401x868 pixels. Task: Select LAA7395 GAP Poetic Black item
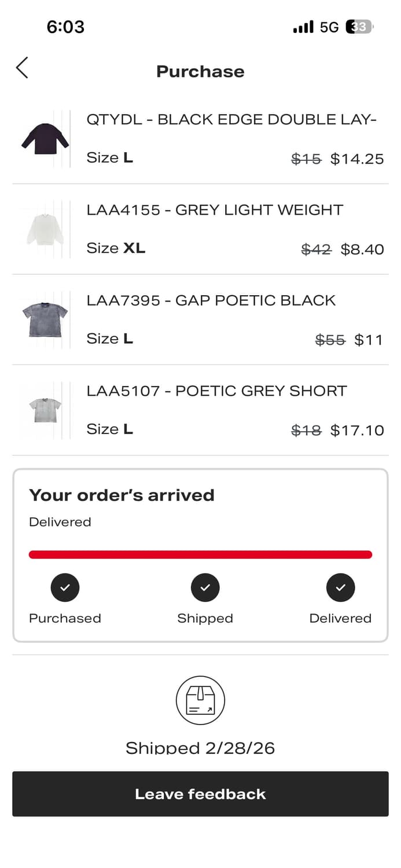point(211,300)
